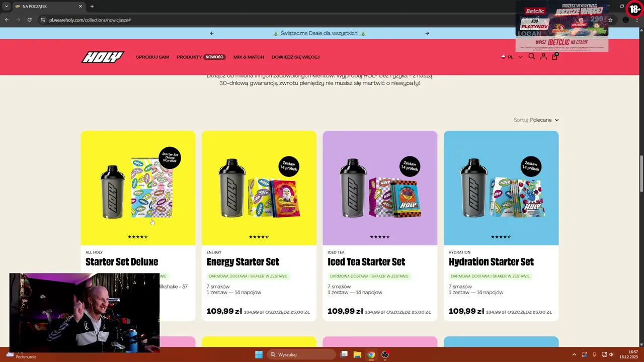Open the volume tray icon
The width and height of the screenshot is (644, 362).
point(611,354)
